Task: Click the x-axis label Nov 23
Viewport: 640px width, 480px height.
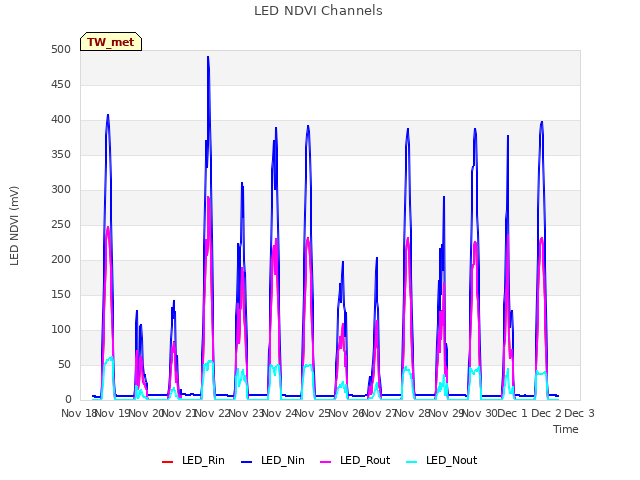Action: 245,413
